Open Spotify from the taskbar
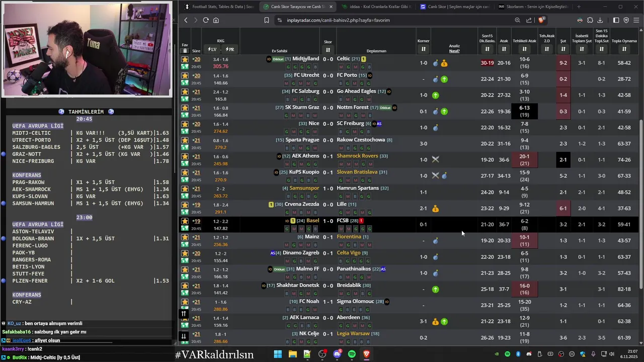 point(352,354)
